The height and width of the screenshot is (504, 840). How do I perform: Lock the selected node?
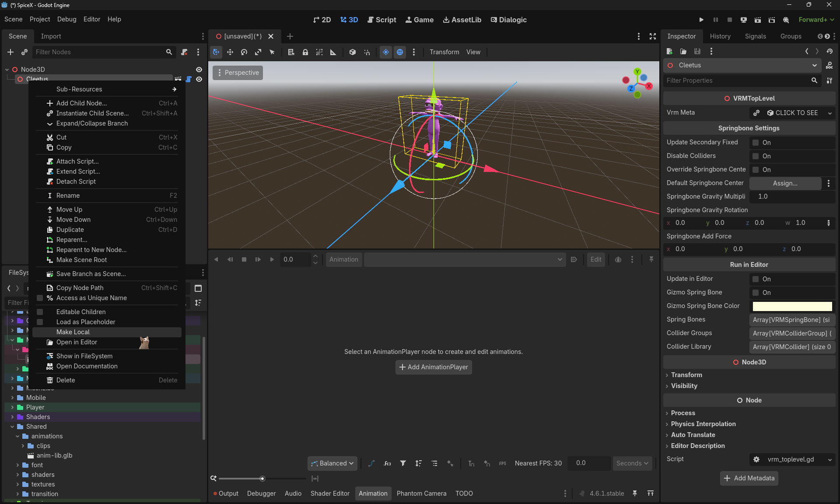[x=305, y=52]
